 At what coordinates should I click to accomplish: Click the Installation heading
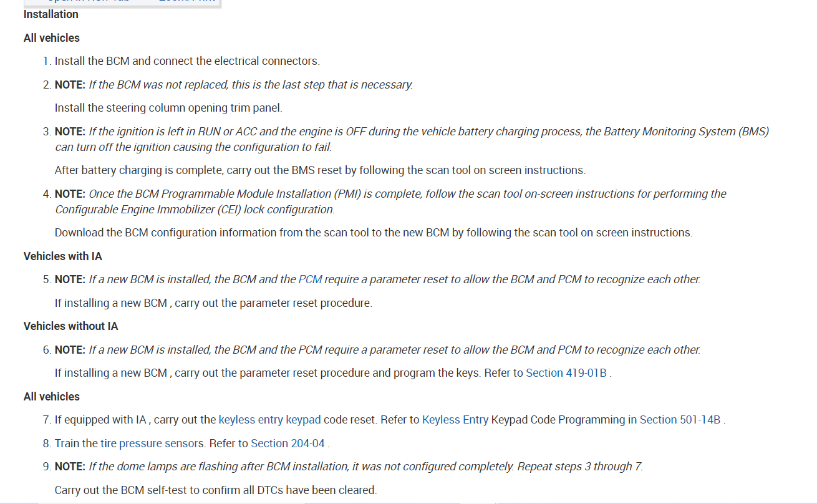point(51,14)
